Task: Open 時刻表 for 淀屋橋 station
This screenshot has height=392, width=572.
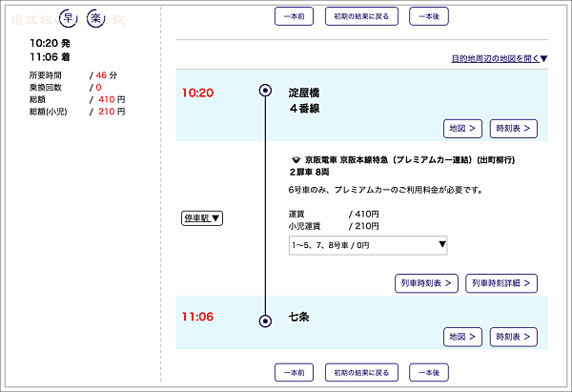Action: 513,129
